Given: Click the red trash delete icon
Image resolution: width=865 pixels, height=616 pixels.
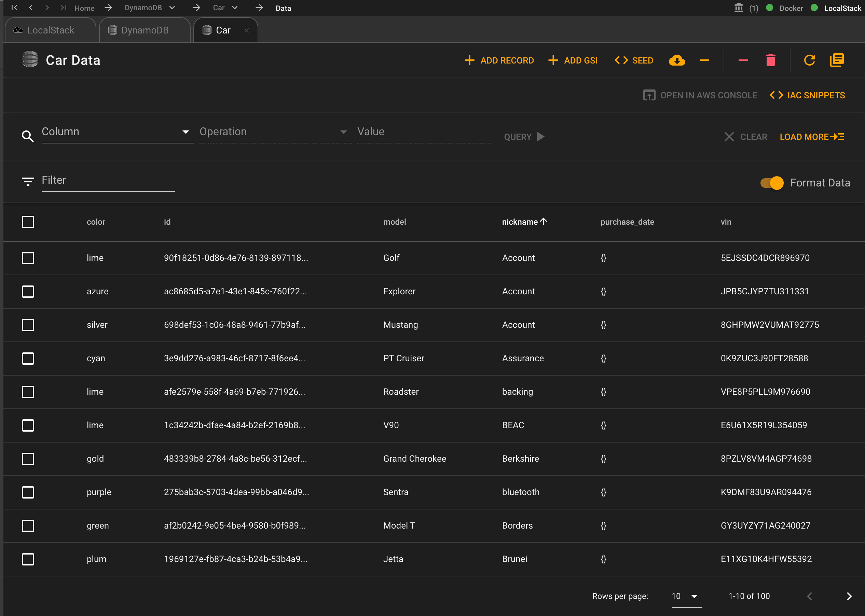Looking at the screenshot, I should [770, 60].
